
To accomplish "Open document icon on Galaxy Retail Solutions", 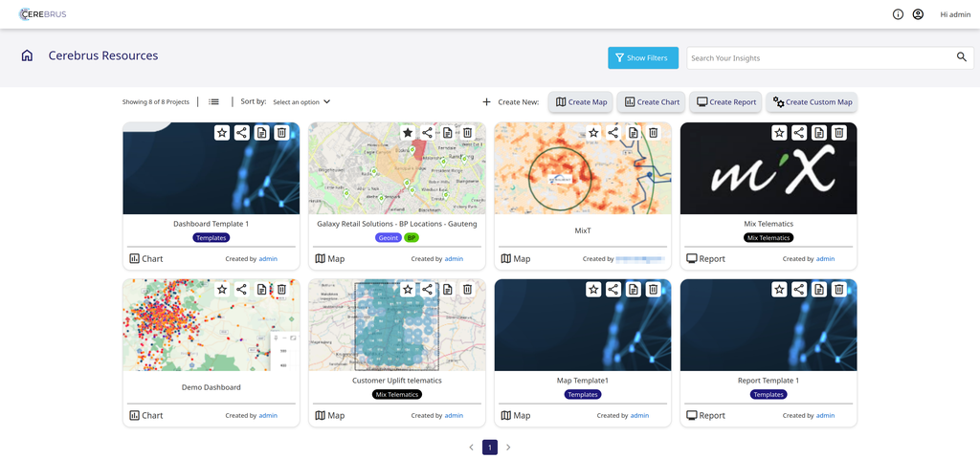I will coord(448,132).
